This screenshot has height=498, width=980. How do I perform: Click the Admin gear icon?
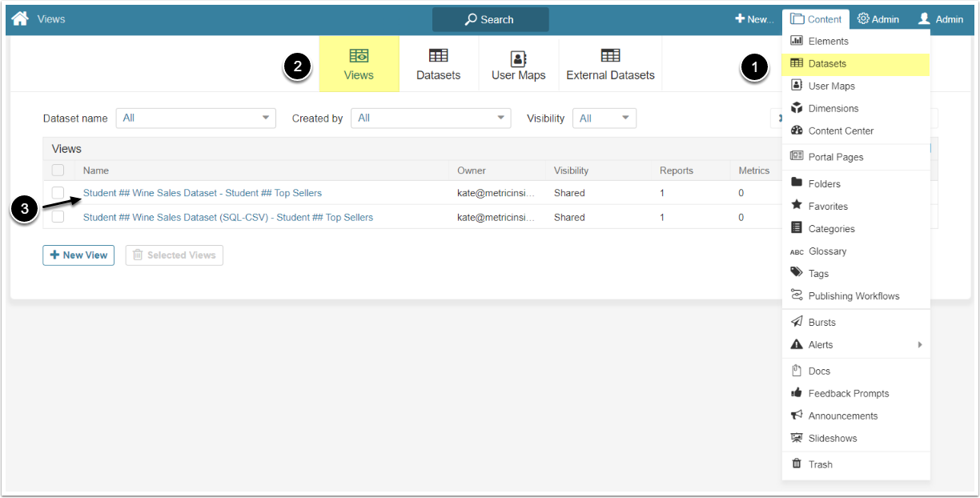tap(863, 19)
